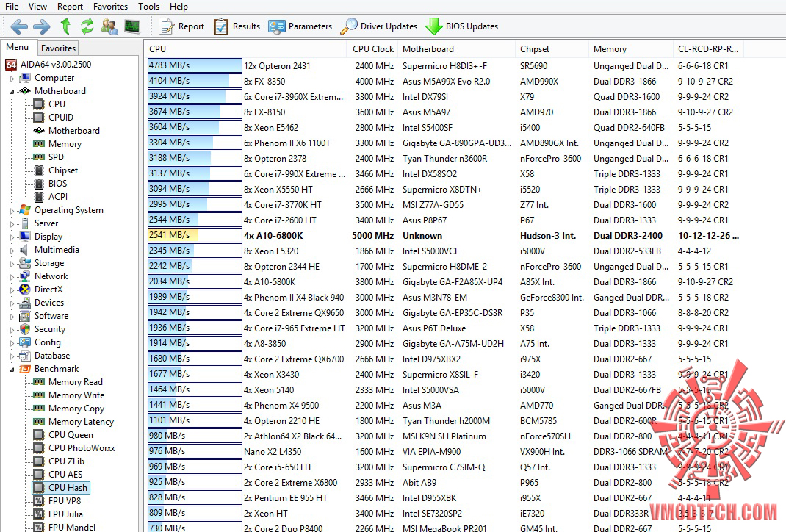
Task: Collapse the Motherboard tree node
Action: [x=12, y=91]
